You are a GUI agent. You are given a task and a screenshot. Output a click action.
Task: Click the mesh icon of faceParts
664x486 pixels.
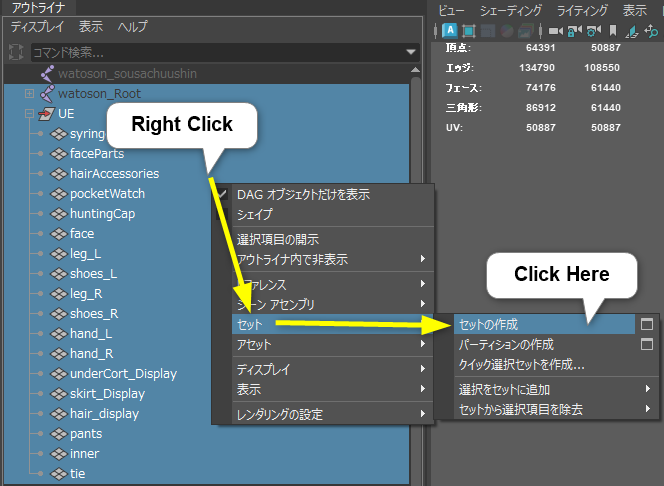(58, 154)
